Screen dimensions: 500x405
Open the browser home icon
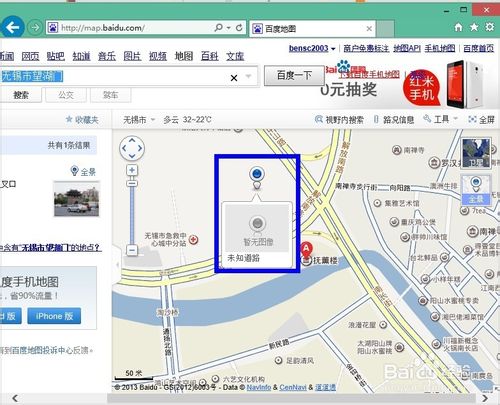tap(458, 27)
